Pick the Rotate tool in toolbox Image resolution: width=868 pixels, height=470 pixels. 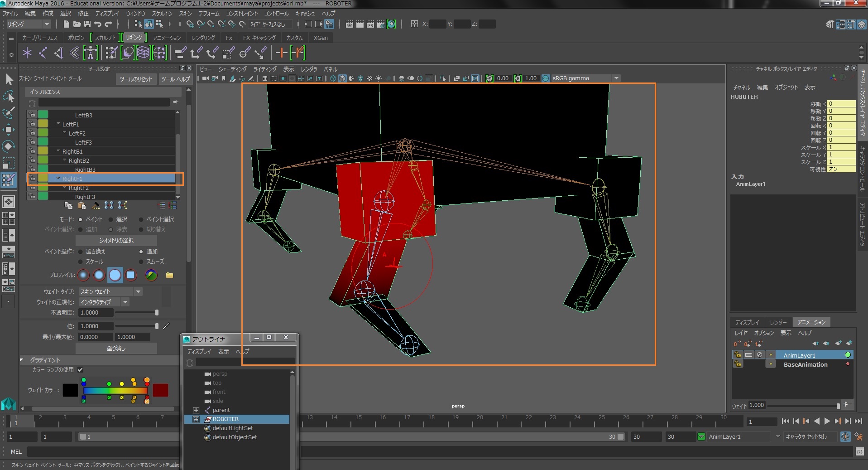pyautogui.click(x=9, y=146)
